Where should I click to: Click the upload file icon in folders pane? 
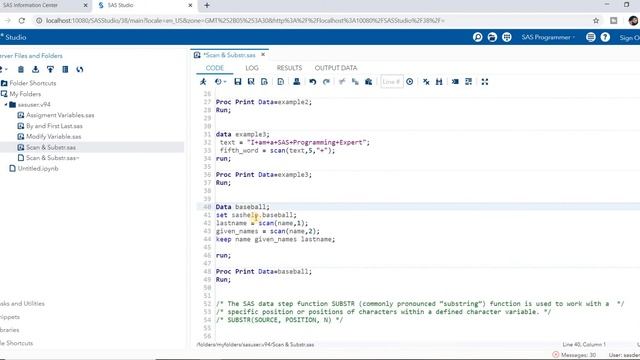click(x=50, y=69)
